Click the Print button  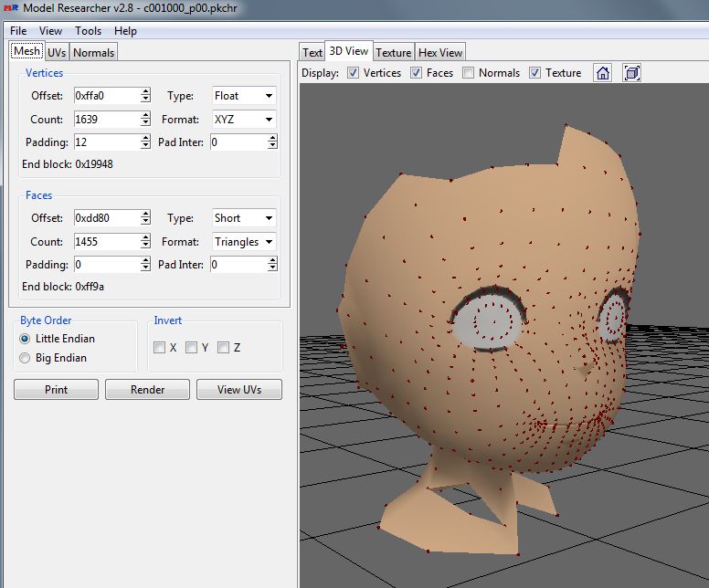point(56,390)
